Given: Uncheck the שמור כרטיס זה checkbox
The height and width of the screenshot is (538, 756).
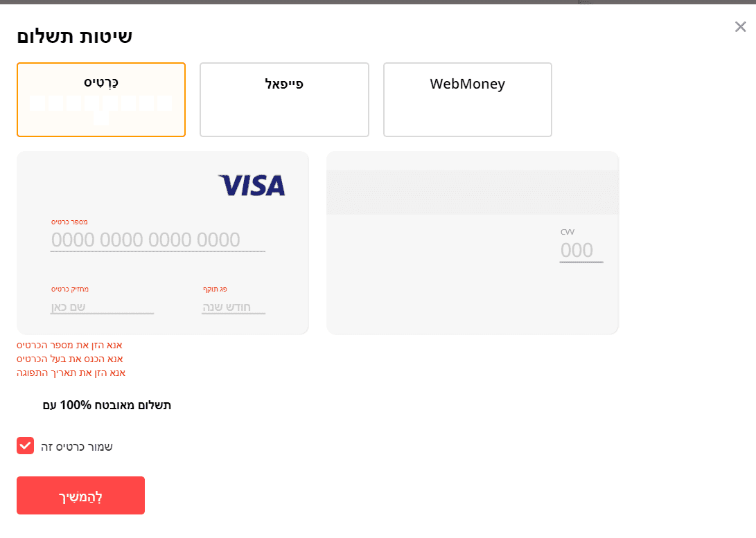Looking at the screenshot, I should click(x=25, y=446).
